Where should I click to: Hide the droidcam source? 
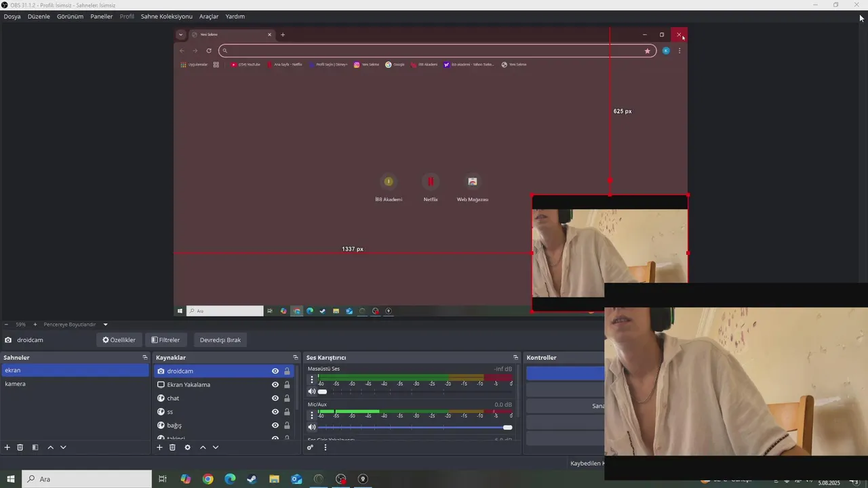[x=275, y=371]
